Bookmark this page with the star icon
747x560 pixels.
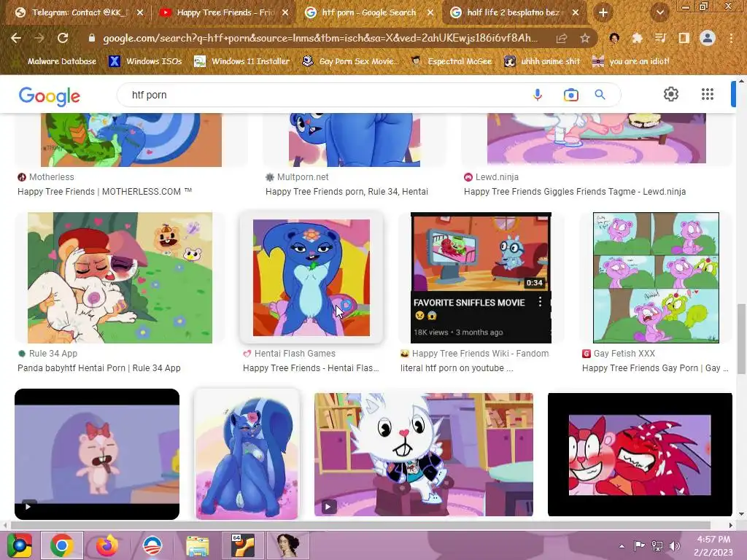tap(585, 39)
